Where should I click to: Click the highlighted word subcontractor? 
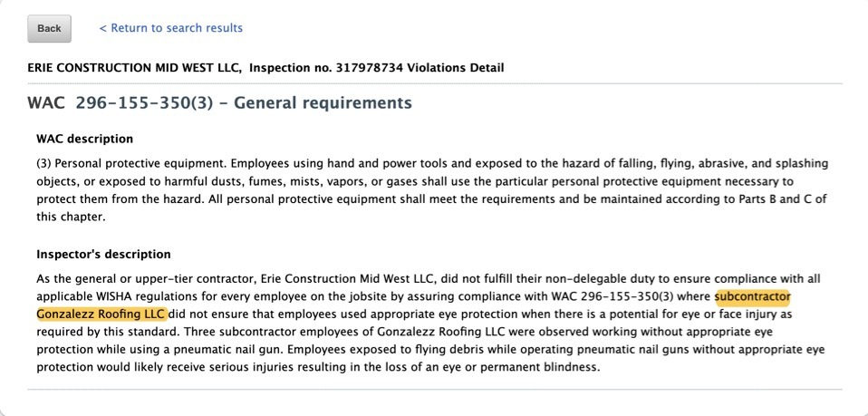(x=752, y=296)
